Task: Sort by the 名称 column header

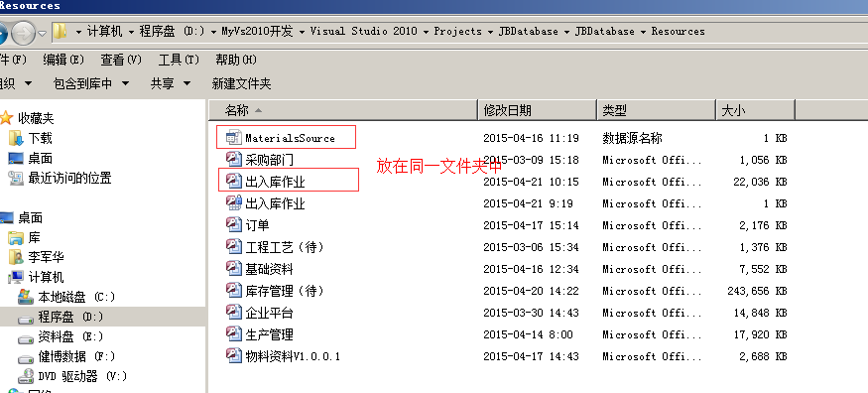Action: point(342,110)
